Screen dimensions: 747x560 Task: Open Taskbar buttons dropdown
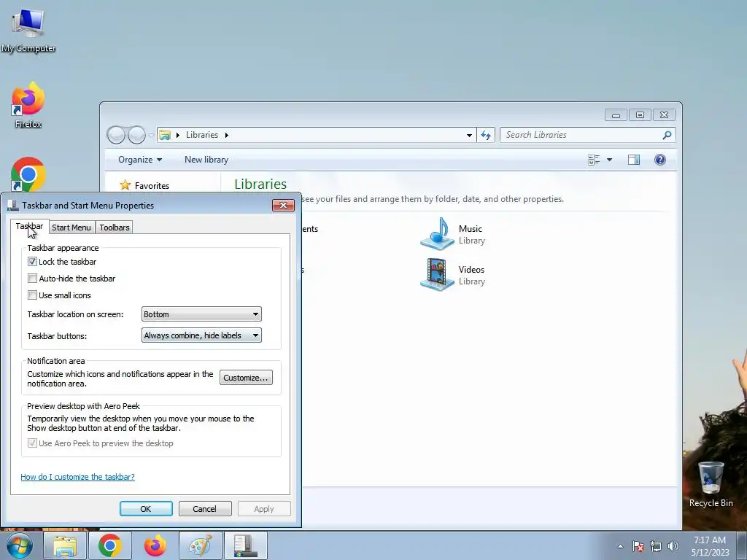201,335
